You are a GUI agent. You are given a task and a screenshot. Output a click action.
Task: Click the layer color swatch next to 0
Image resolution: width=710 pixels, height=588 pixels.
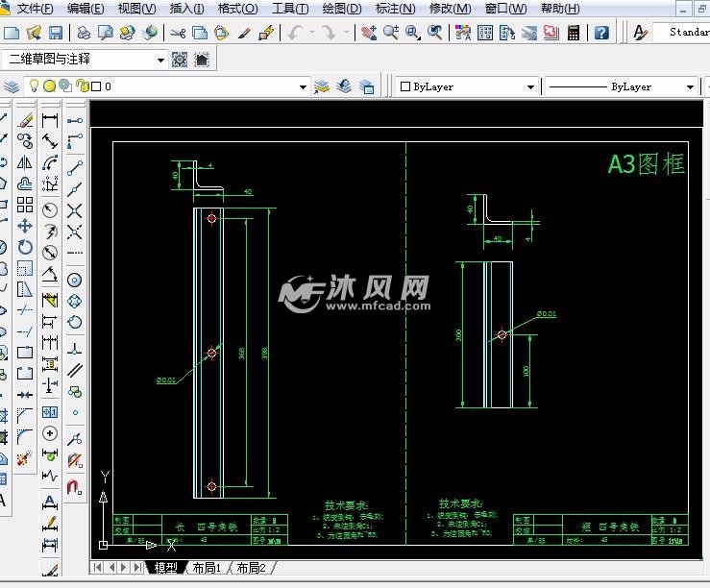tap(96, 86)
